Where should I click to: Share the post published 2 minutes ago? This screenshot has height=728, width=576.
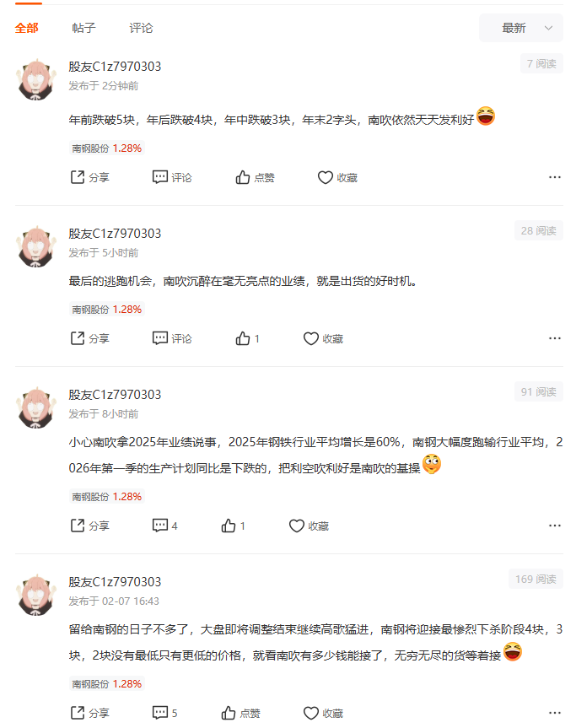tap(89, 177)
